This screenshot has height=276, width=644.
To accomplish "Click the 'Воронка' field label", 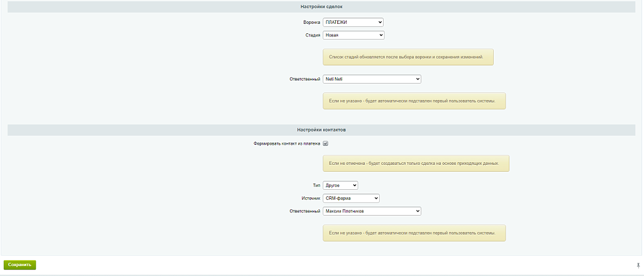I will [x=311, y=22].
